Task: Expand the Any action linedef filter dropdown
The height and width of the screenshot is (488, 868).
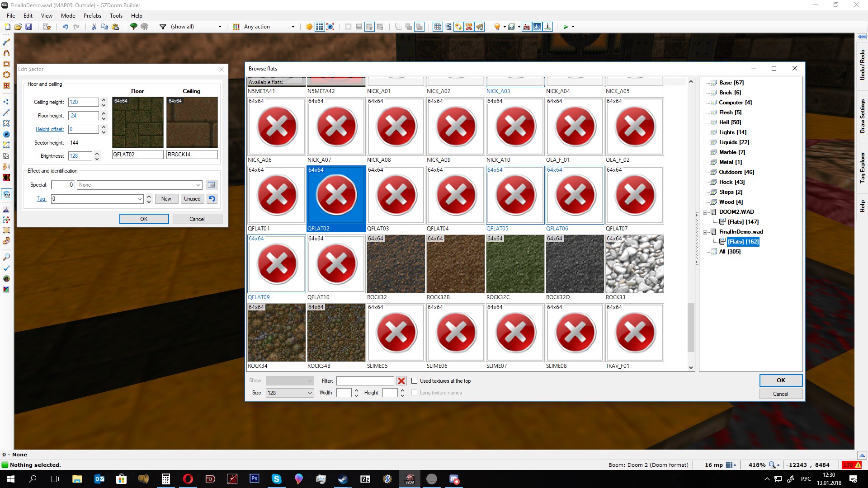Action: tap(293, 27)
